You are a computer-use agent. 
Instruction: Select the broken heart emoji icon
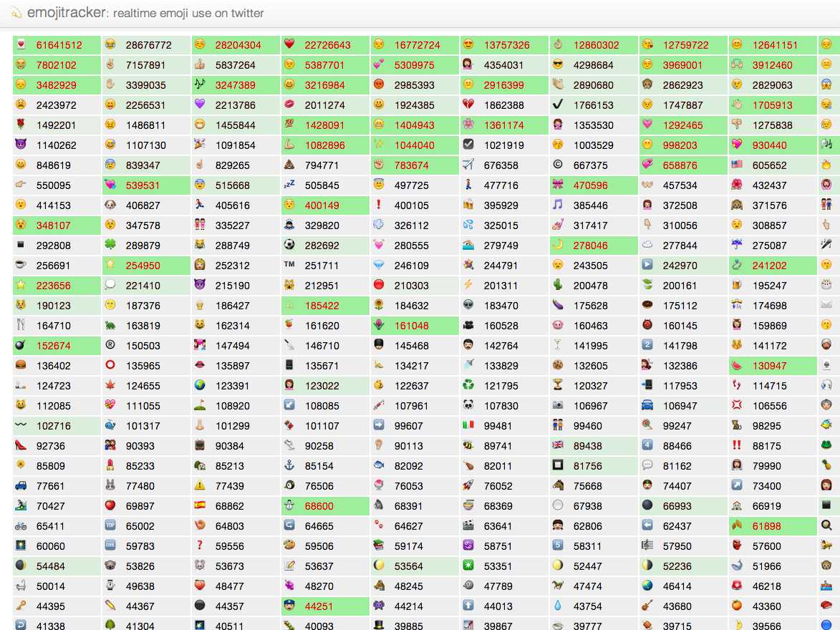[468, 105]
